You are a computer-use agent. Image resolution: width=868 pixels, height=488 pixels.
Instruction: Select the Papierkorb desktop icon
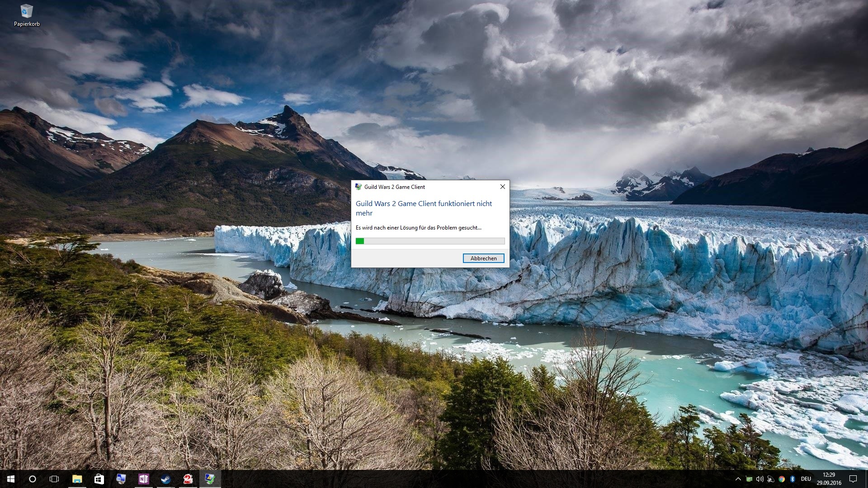click(27, 16)
